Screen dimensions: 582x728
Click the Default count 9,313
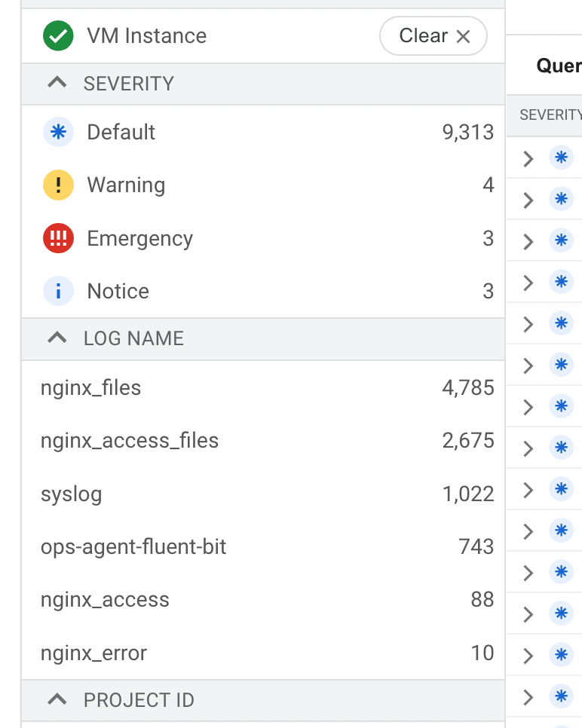pos(467,133)
